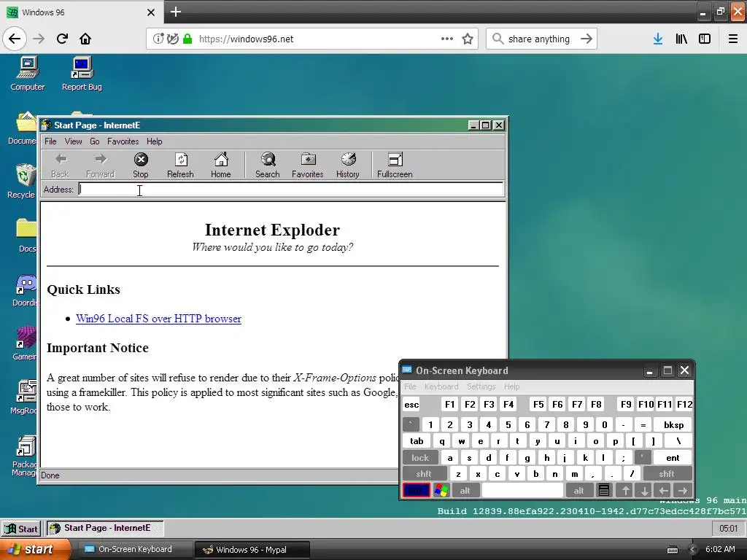Click the context menu key on On-Screen Keyboard
The height and width of the screenshot is (560, 747).
(603, 491)
